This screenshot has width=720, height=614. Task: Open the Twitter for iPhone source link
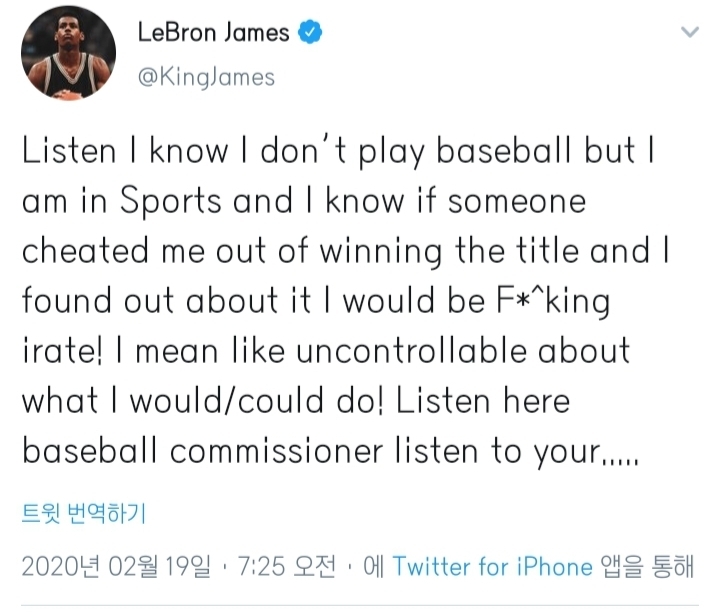(x=493, y=566)
